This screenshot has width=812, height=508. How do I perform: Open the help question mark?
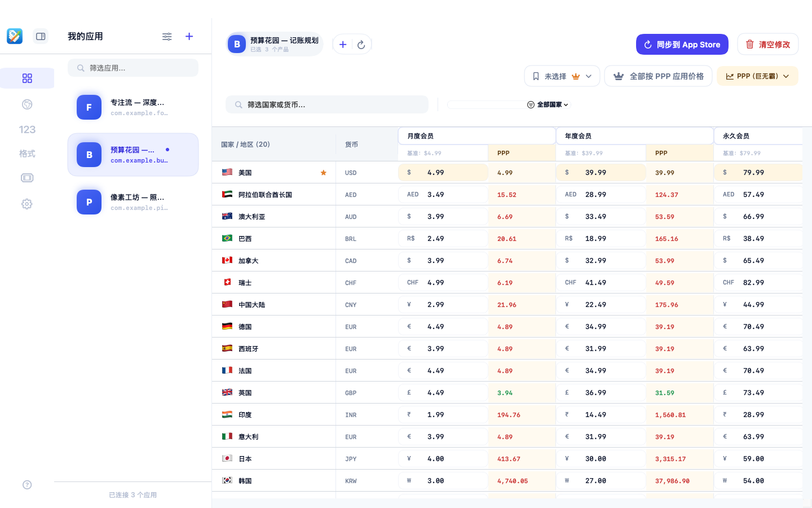coord(27,485)
